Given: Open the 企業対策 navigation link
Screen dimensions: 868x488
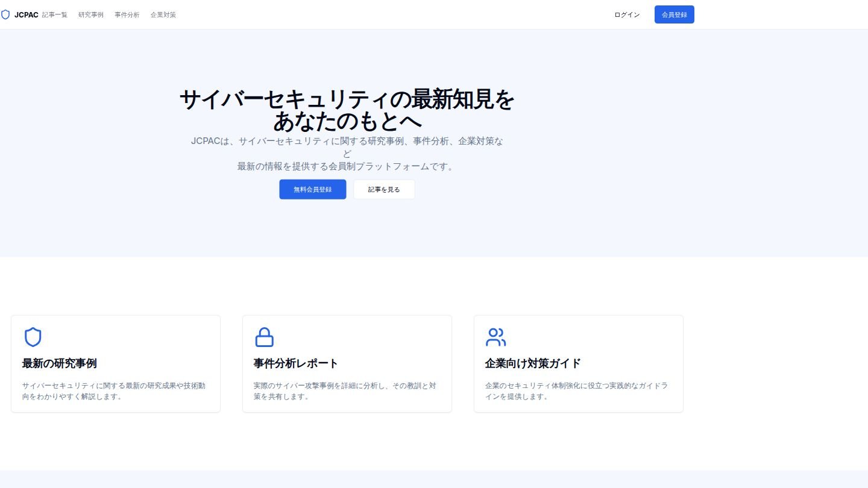Looking at the screenshot, I should coord(163,14).
